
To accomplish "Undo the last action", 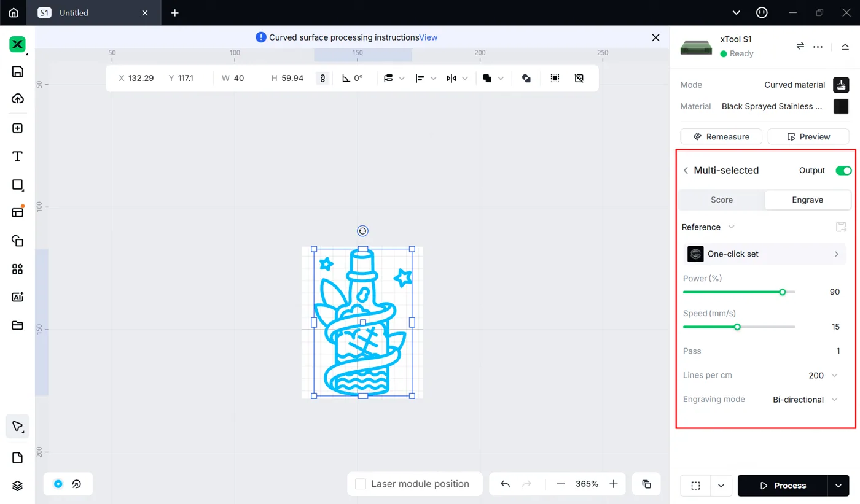I will [x=505, y=484].
